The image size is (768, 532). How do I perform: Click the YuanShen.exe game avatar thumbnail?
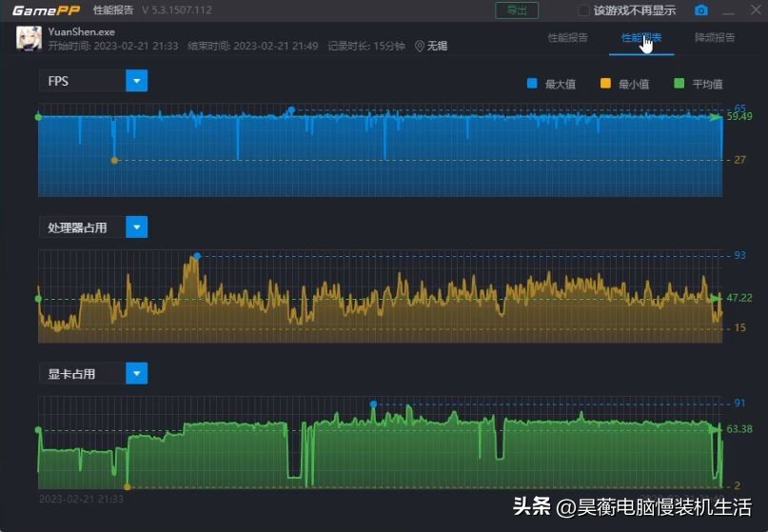tap(29, 38)
